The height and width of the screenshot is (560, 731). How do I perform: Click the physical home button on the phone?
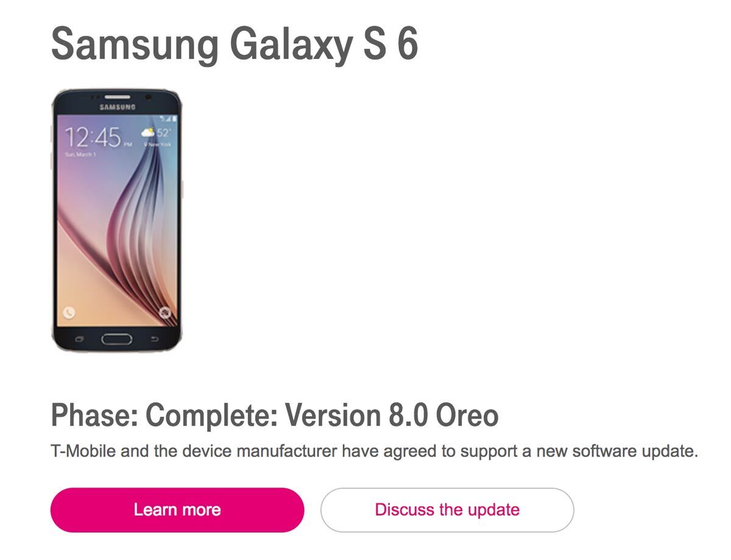(117, 338)
